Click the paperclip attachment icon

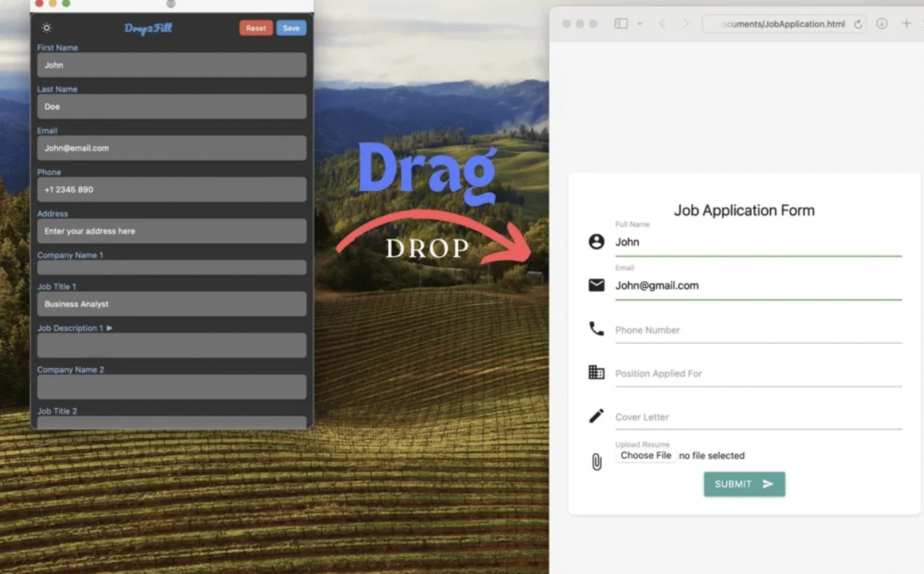[x=596, y=462]
